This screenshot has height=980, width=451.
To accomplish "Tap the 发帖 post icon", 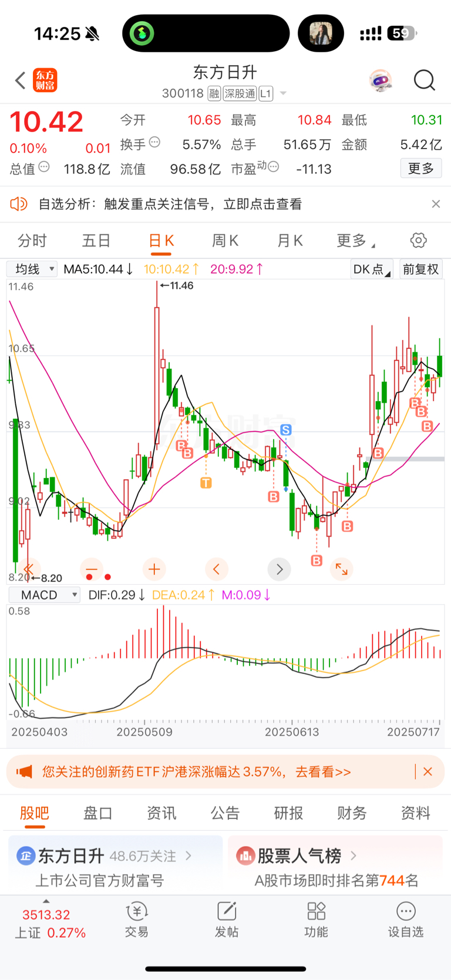I will click(227, 920).
